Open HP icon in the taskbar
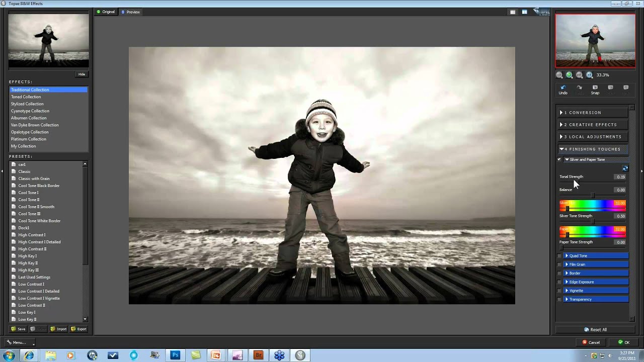This screenshot has height=362, width=644. (x=92, y=355)
